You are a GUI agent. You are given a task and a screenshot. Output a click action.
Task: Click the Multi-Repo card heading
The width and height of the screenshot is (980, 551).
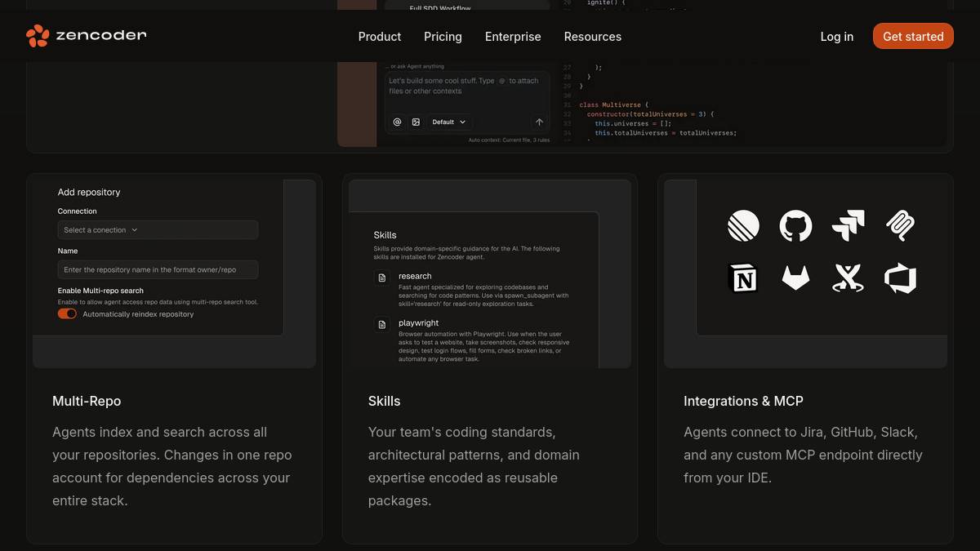click(87, 401)
